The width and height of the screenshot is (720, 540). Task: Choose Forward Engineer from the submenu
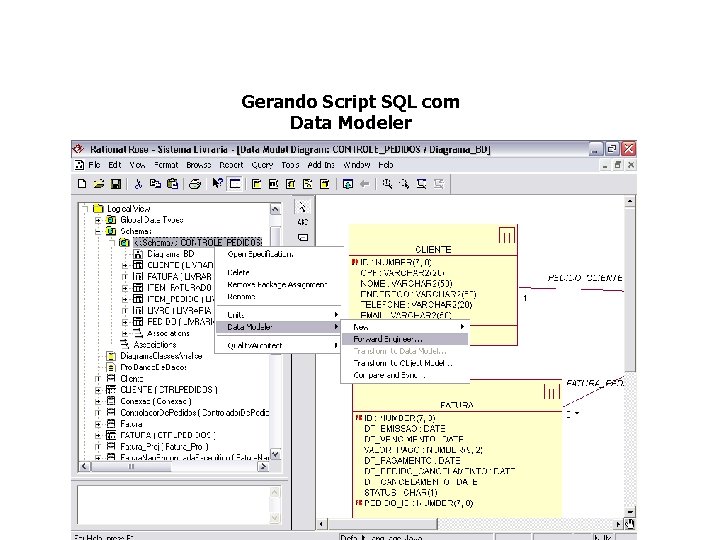[x=405, y=339]
